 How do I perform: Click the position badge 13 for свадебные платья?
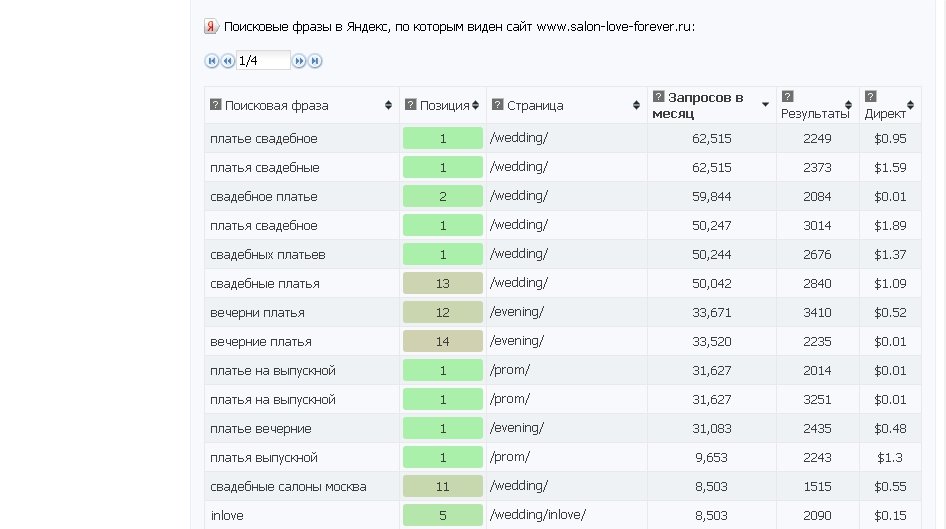pos(442,283)
